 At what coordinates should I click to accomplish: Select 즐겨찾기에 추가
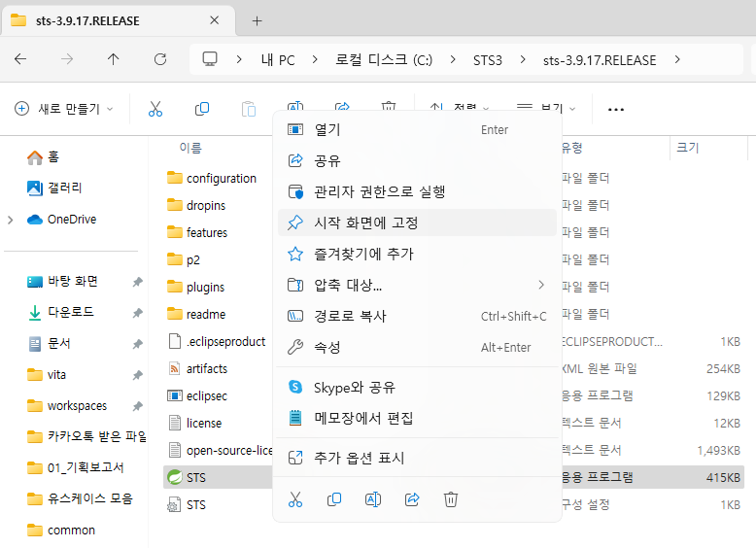(417, 254)
